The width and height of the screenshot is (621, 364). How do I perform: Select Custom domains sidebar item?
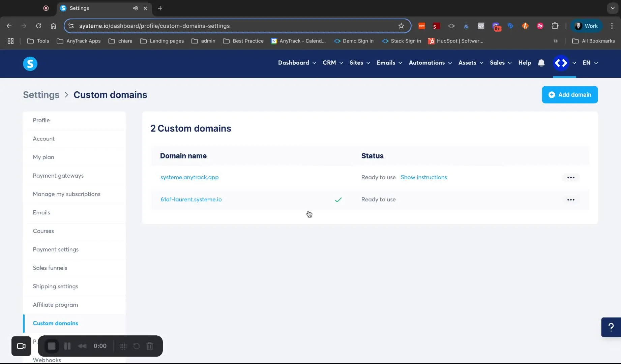[x=75, y=323]
